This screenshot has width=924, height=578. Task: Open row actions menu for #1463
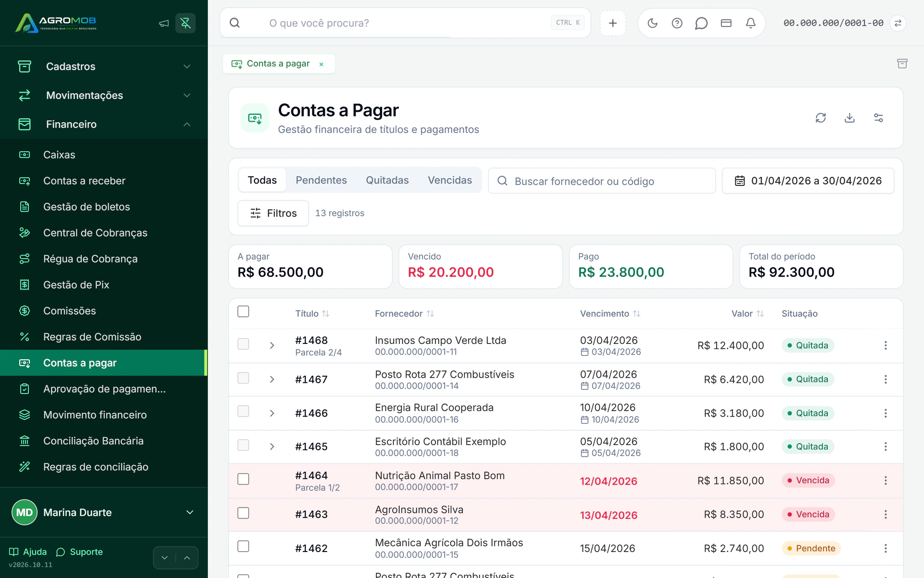(885, 514)
